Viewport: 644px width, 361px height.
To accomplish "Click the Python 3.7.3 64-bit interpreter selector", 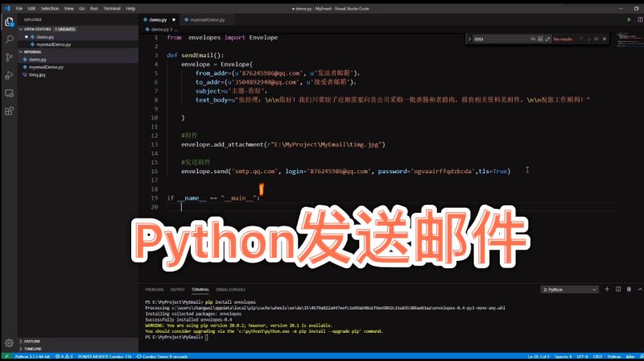I will 32,356.
